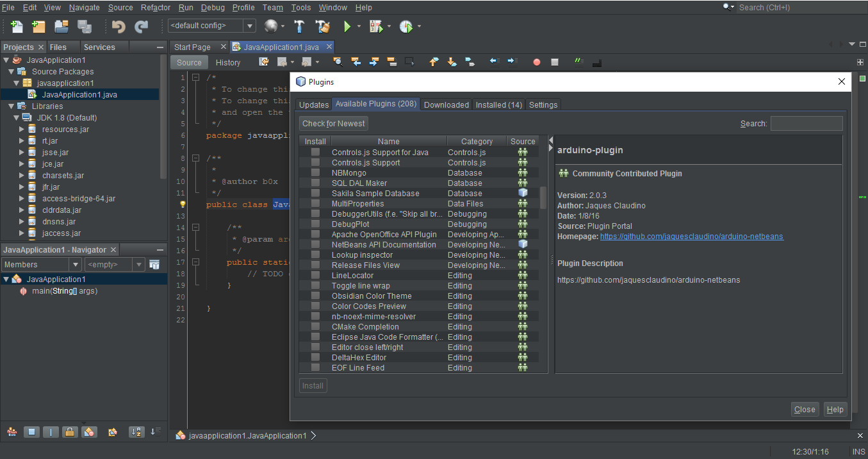Screen dimensions: 868x459
Task: Click the Shift Line Right icon
Action: pos(512,62)
